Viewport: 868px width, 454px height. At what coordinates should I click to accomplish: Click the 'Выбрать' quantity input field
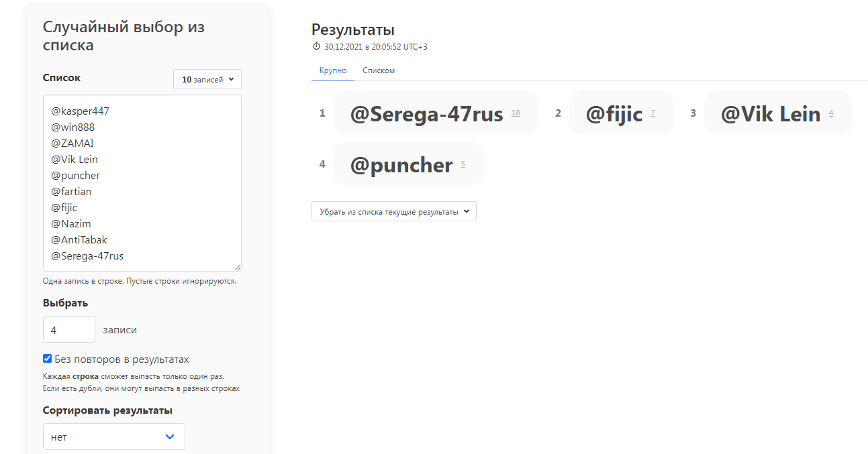69,330
